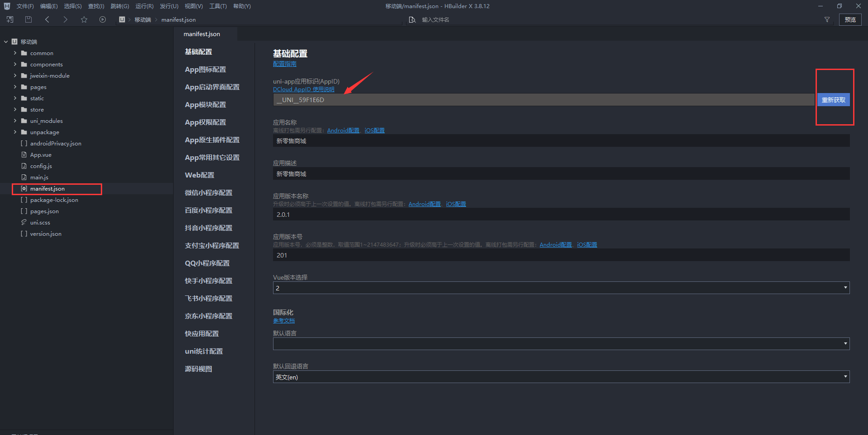This screenshot has height=435, width=868.
Task: Click the config.js file icon
Action: pyautogui.click(x=24, y=166)
